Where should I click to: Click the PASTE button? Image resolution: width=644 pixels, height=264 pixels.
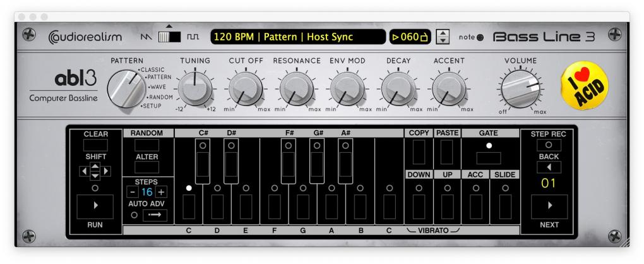click(x=447, y=152)
